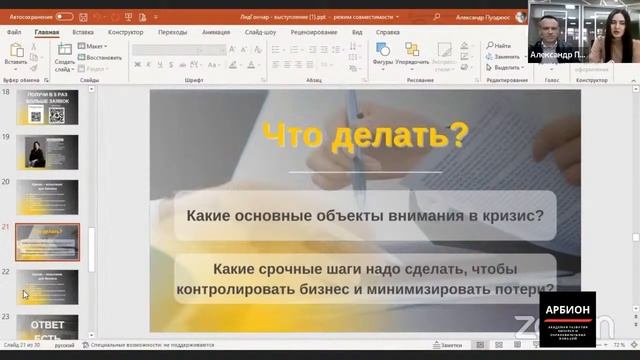
Task: Click the font color swatch
Action: click(x=251, y=65)
